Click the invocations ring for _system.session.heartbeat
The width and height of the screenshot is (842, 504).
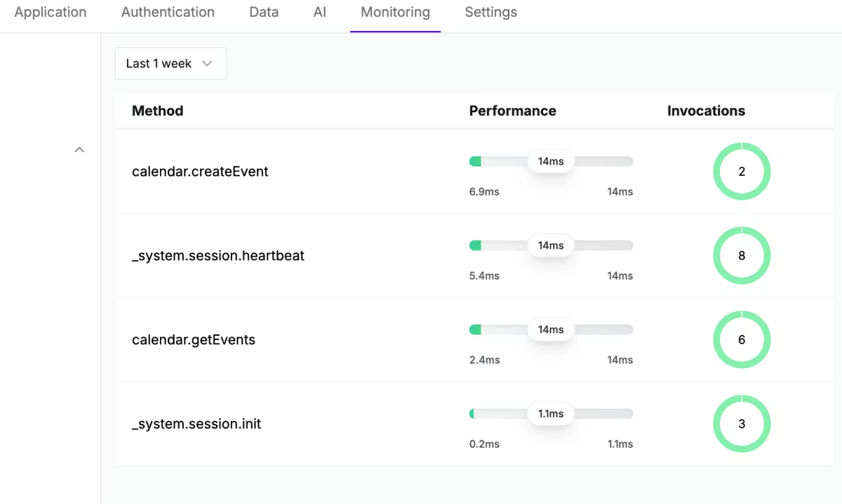(742, 256)
